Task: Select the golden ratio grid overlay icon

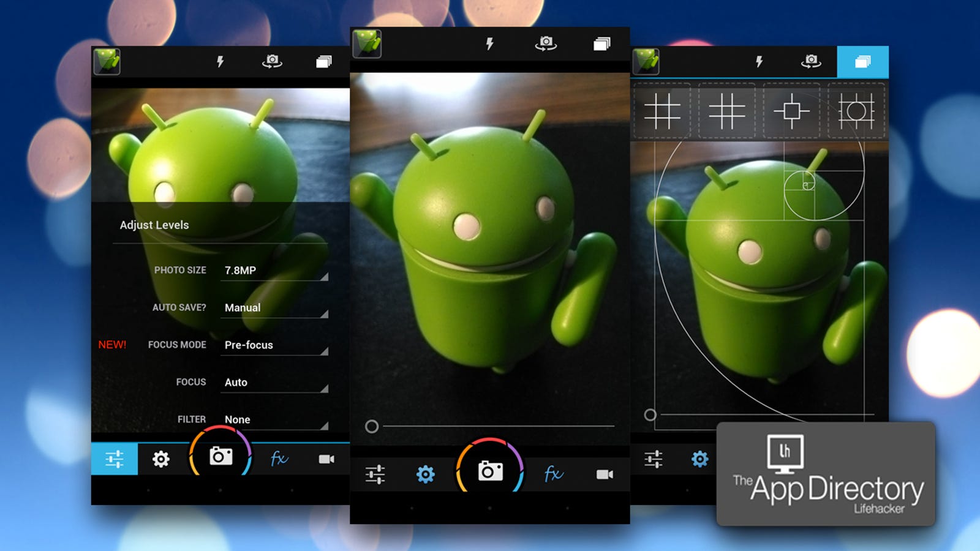Action: point(726,111)
